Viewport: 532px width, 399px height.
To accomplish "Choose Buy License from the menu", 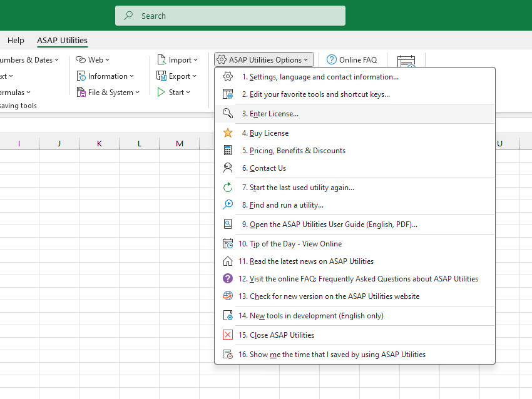I will [x=355, y=133].
